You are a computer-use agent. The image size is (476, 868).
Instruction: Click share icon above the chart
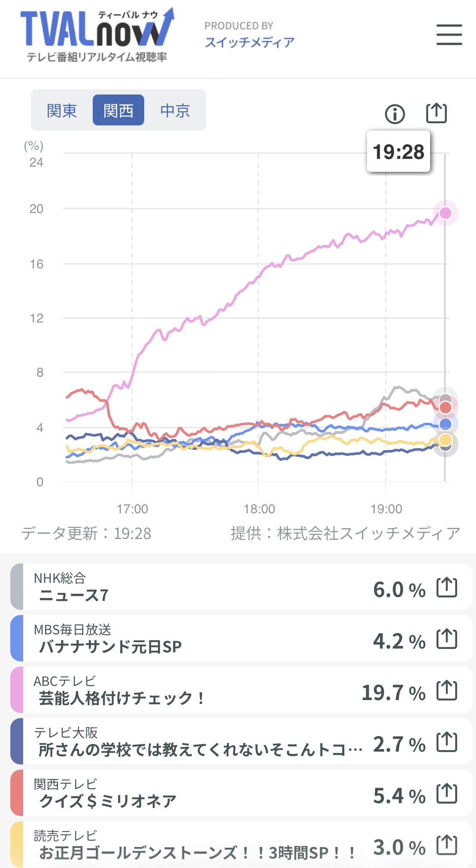[x=436, y=113]
